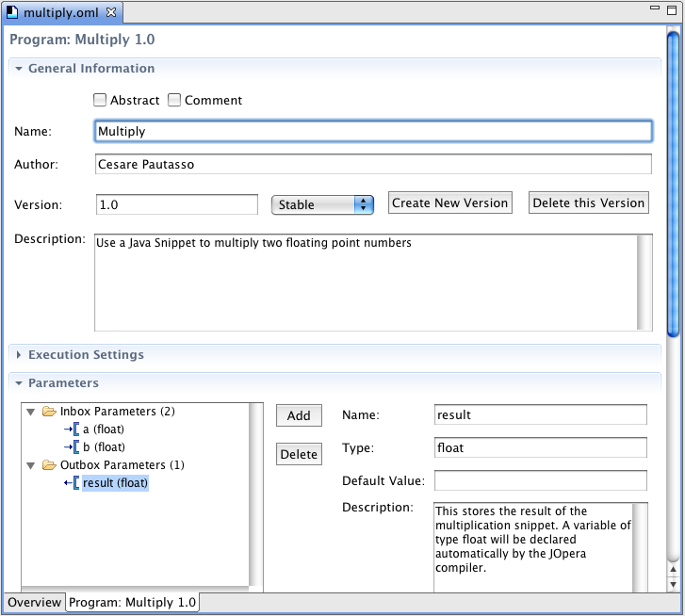This screenshot has width=685, height=616.
Task: Select parameter b (float) in tree
Action: pos(104,447)
